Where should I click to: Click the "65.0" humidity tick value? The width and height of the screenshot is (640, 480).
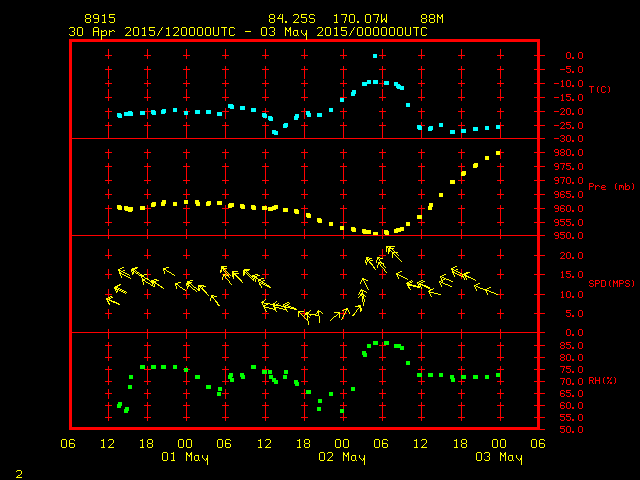click(571, 394)
